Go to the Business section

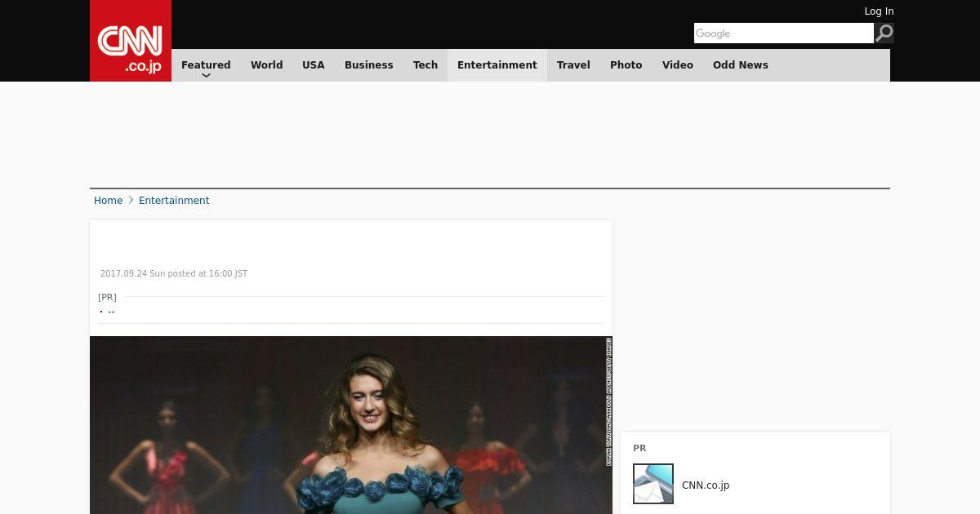[x=368, y=65]
